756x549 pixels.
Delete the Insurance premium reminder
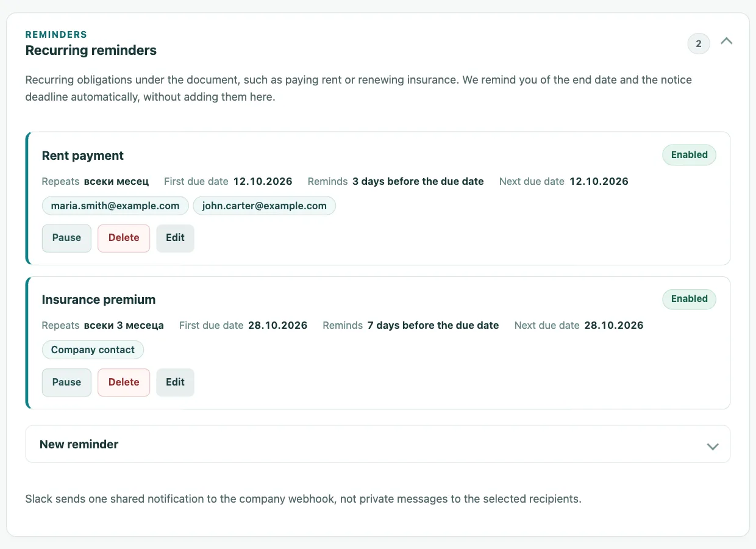pyautogui.click(x=124, y=382)
